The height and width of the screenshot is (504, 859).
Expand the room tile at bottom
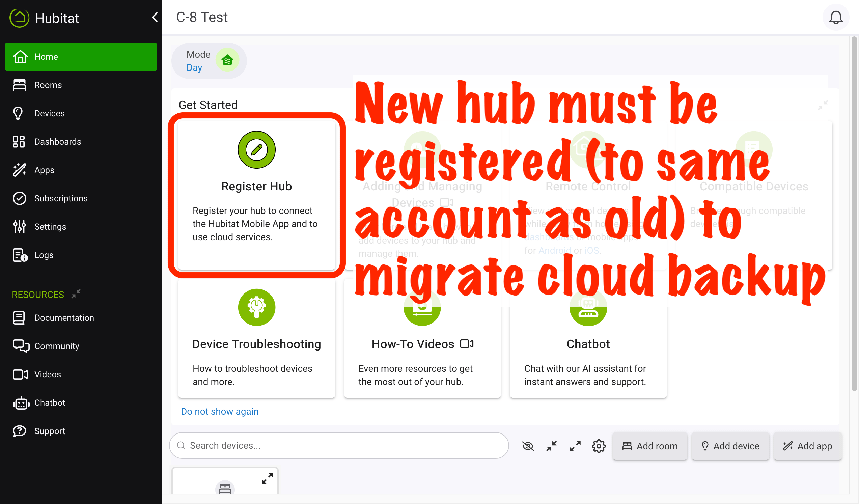pyautogui.click(x=267, y=478)
